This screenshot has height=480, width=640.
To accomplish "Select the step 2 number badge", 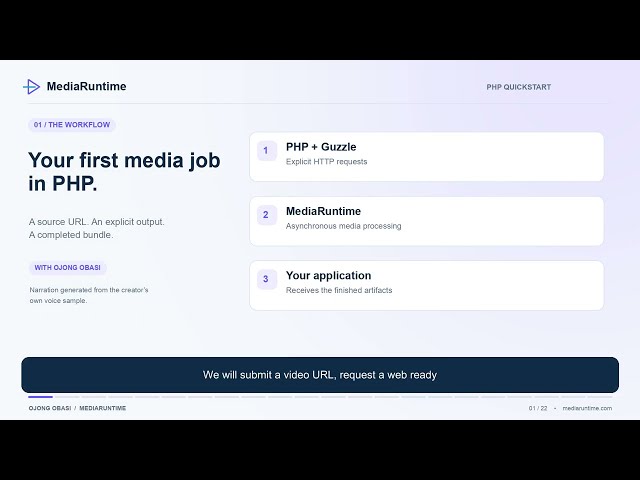I will tap(267, 215).
